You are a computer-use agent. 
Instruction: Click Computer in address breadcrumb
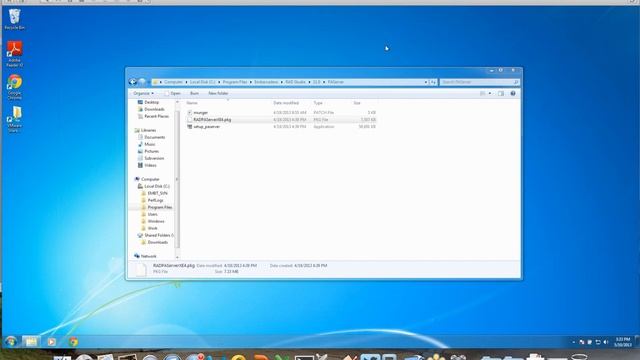point(173,82)
